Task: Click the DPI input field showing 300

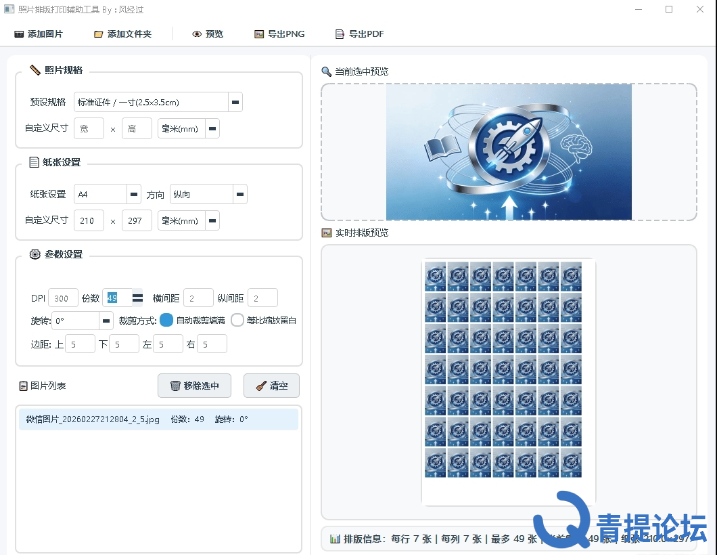Action: (x=64, y=298)
